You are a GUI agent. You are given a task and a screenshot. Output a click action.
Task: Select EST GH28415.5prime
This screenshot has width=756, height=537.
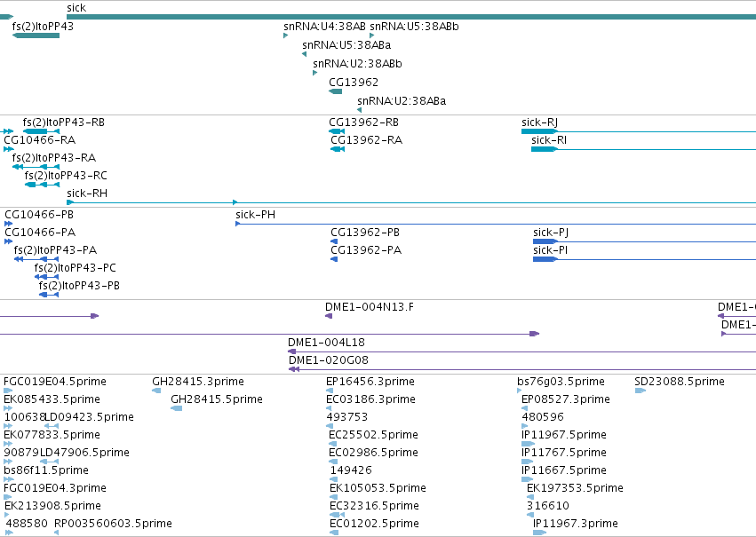[217, 399]
